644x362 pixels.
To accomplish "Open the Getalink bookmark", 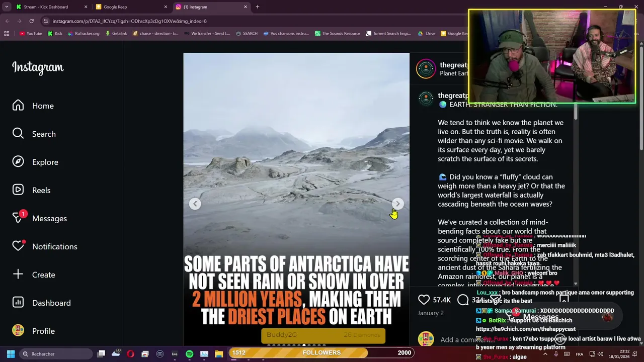I will point(116,34).
